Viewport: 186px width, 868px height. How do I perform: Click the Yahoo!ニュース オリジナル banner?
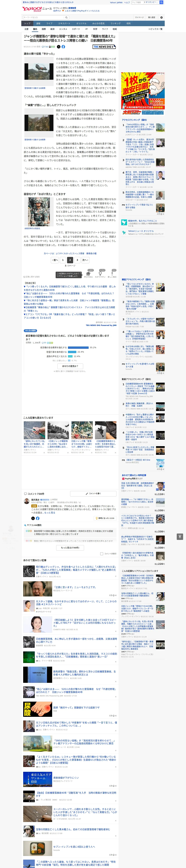coord(143,232)
